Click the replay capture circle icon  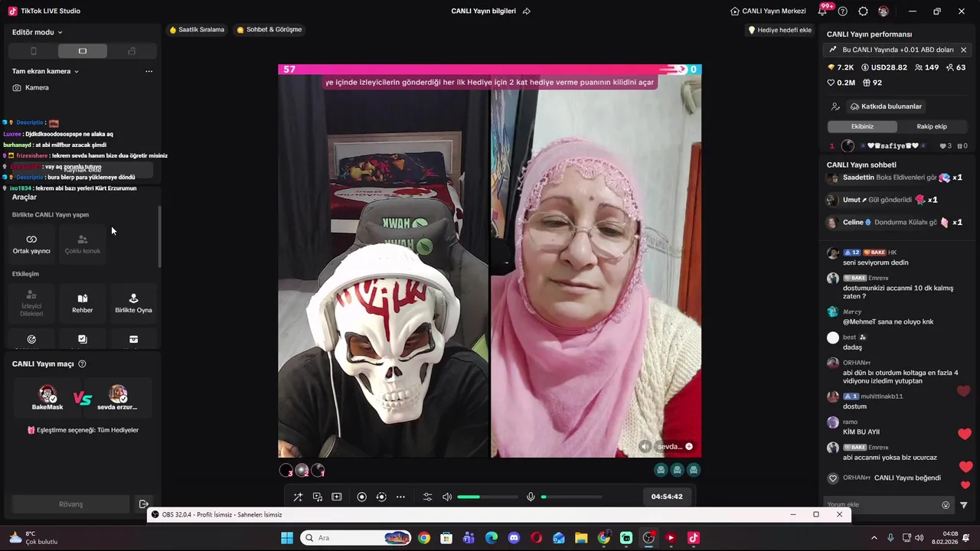[x=381, y=497]
